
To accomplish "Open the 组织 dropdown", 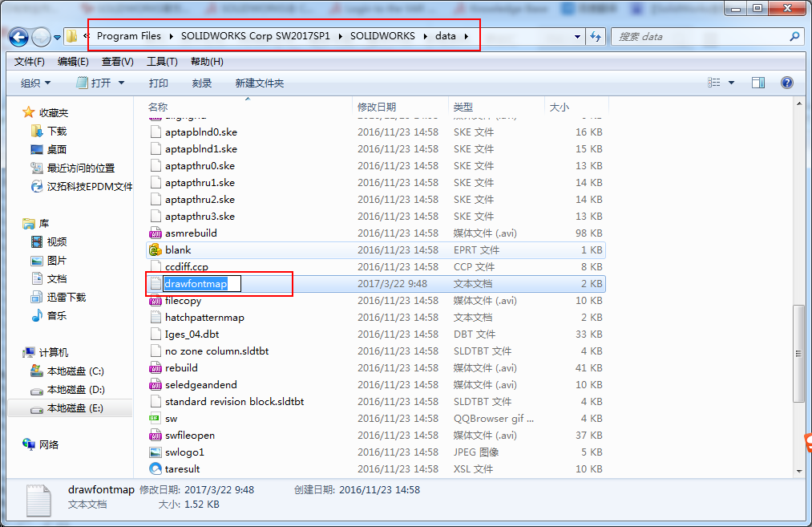I will (36, 83).
